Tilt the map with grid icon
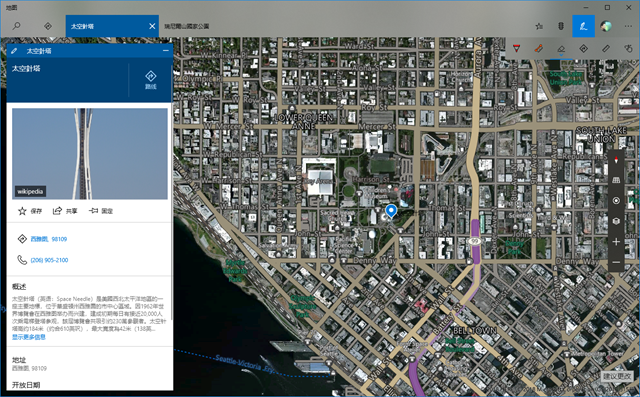640x397 pixels. tap(616, 180)
